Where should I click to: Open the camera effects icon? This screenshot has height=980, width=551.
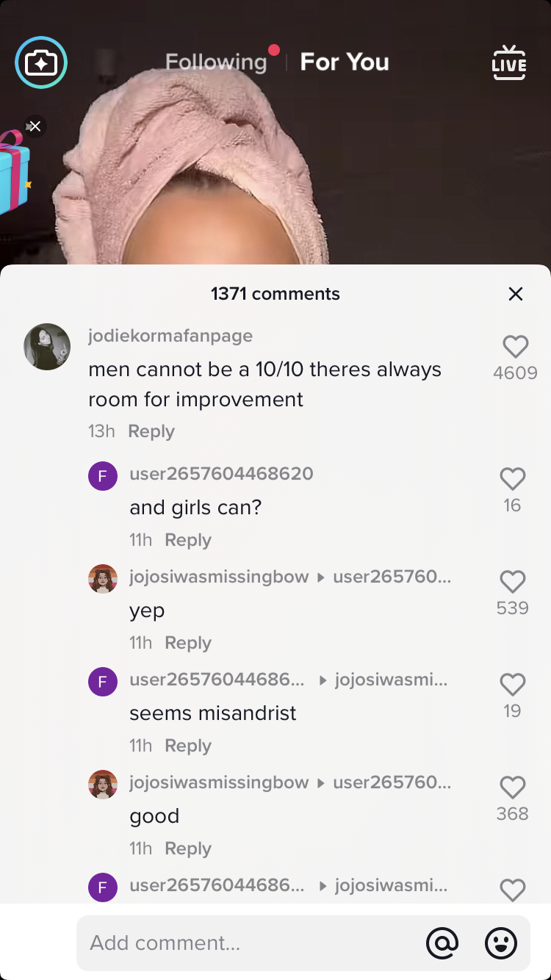[41, 63]
